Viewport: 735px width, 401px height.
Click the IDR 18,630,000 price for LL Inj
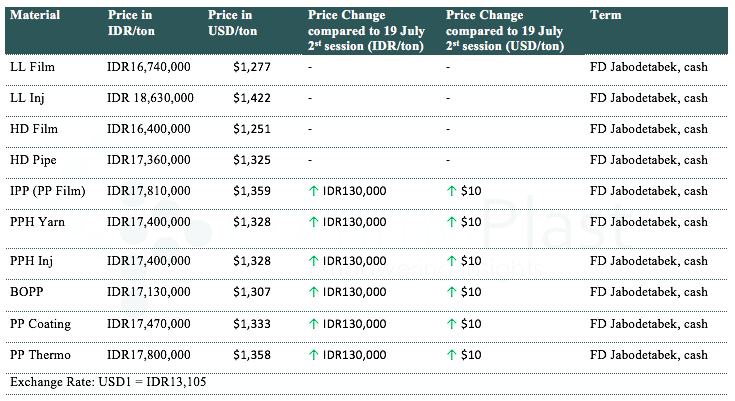150,98
